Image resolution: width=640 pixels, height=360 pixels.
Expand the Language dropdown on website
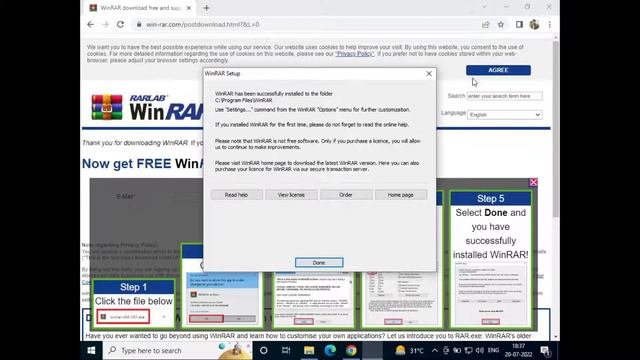point(505,115)
